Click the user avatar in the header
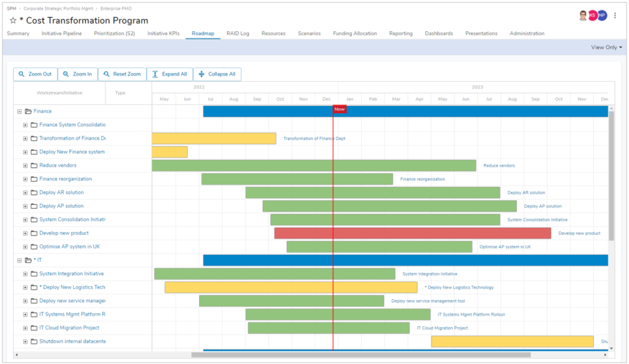Image resolution: width=629 pixels, height=364 pixels. 583,15
